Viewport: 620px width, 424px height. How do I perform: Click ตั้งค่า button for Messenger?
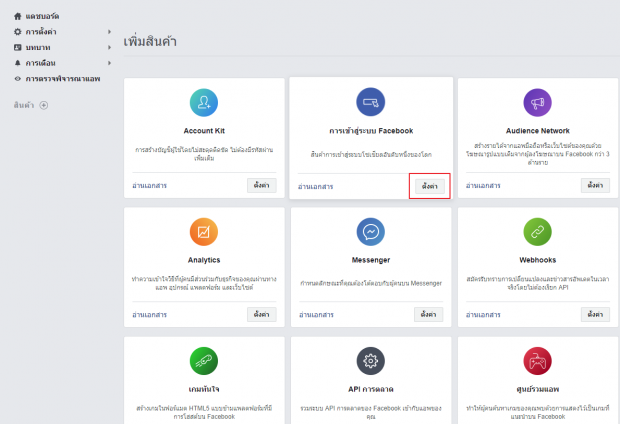pyautogui.click(x=429, y=314)
